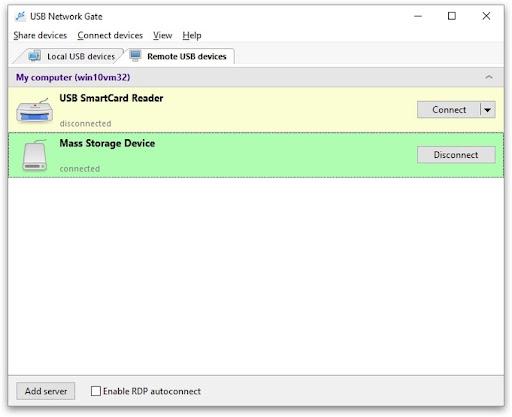Viewport: 512px width, 417px height.
Task: Minimize the USB Network Gate window
Action: click(418, 16)
